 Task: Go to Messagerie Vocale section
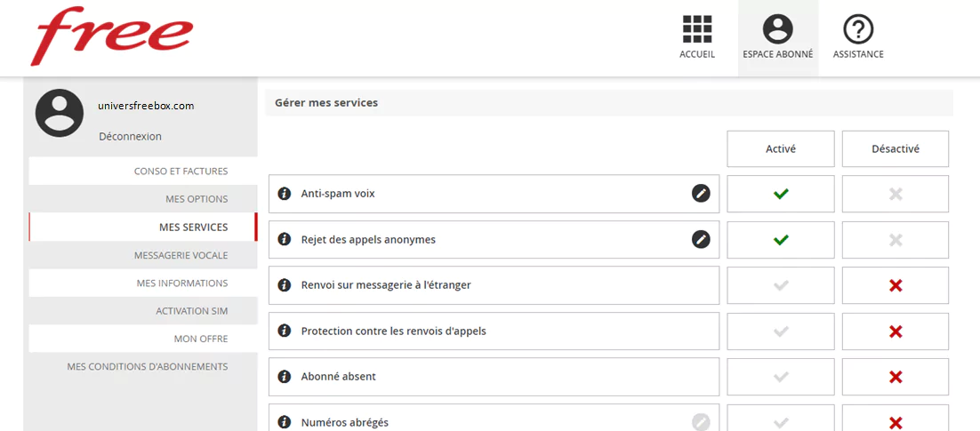(x=181, y=255)
